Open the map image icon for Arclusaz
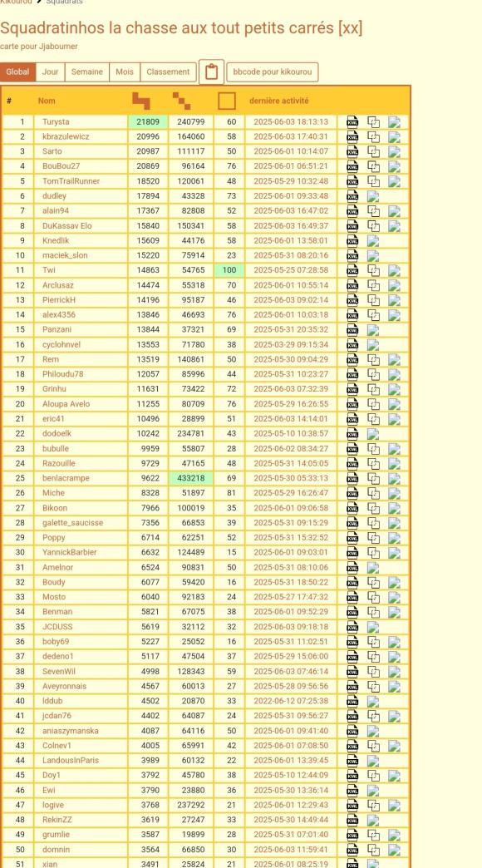The height and width of the screenshot is (868, 482). click(x=394, y=285)
